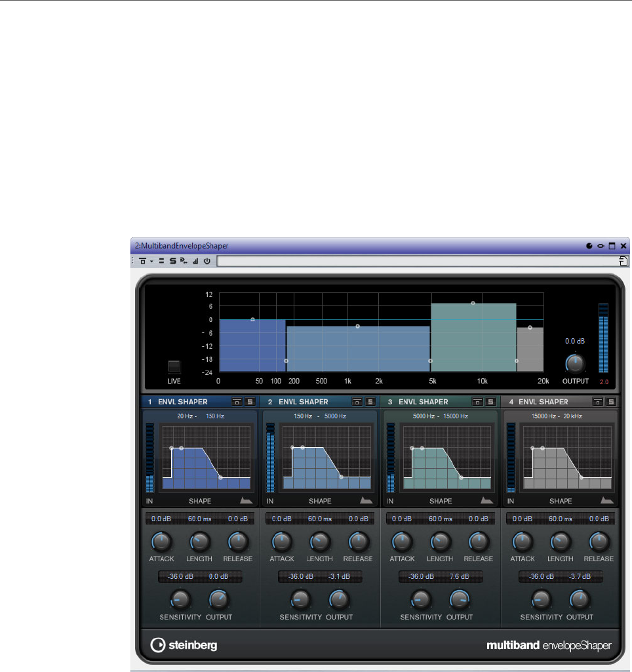Toggle the LIVE mode button
632x672 pixels.
click(174, 366)
